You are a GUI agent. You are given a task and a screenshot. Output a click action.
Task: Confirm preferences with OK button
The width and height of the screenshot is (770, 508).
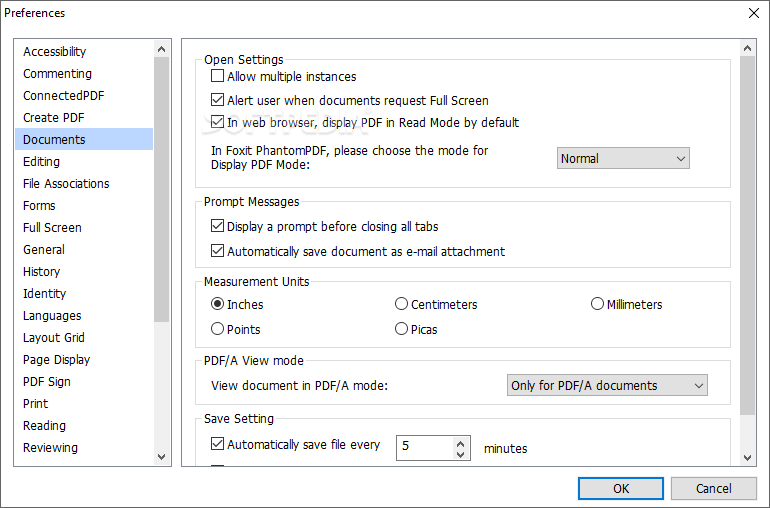pos(621,488)
